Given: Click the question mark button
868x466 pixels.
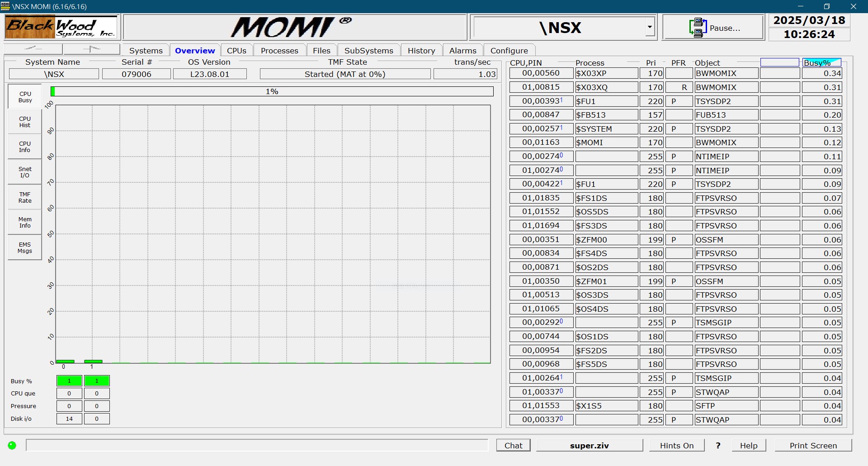Looking at the screenshot, I should (x=718, y=445).
